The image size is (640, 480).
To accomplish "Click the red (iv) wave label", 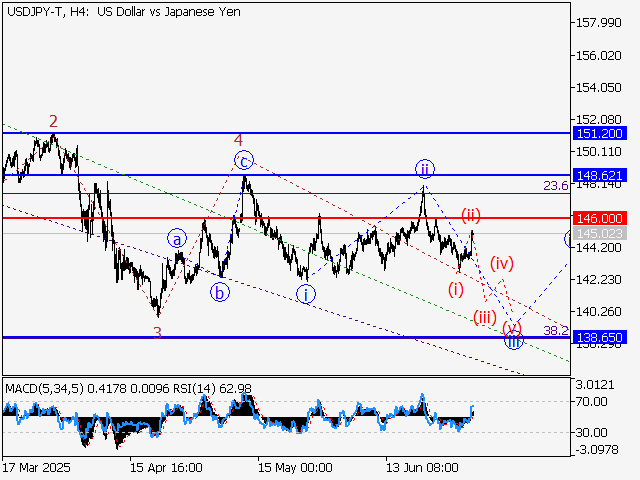I will click(502, 264).
